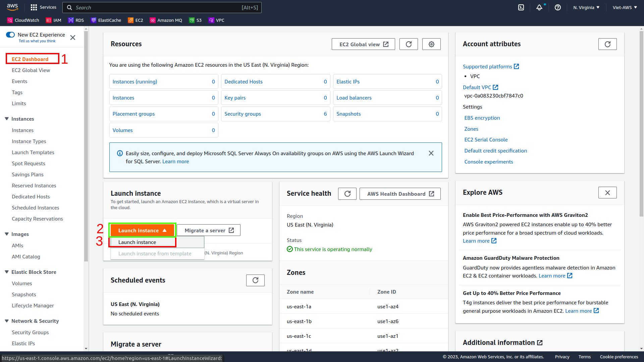Viewport: 644px width, 362px height.
Task: Open the help question mark menu
Action: point(558,7)
